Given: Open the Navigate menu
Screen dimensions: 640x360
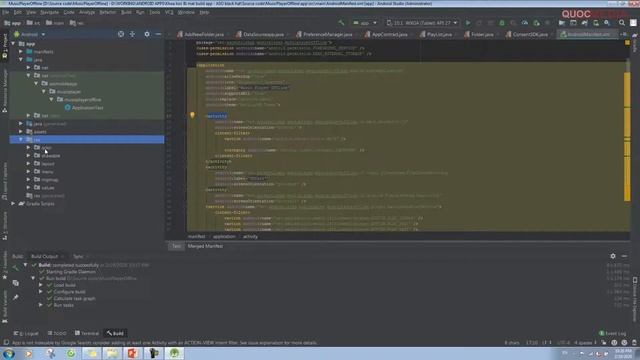Looking at the screenshot, I should point(49,12).
